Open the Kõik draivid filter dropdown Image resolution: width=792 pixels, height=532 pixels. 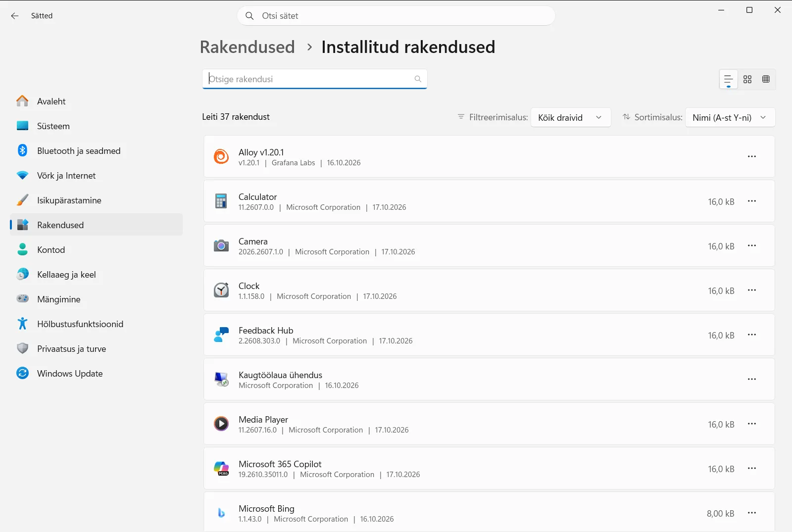571,118
